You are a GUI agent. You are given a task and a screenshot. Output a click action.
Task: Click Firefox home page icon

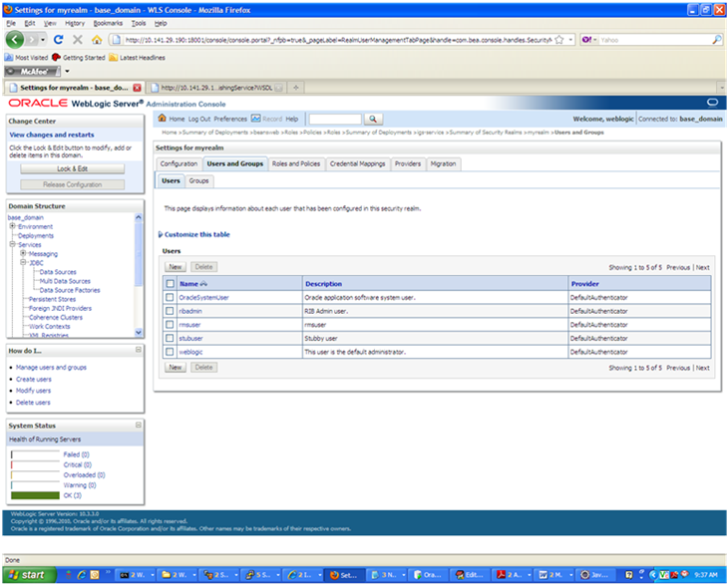point(96,40)
